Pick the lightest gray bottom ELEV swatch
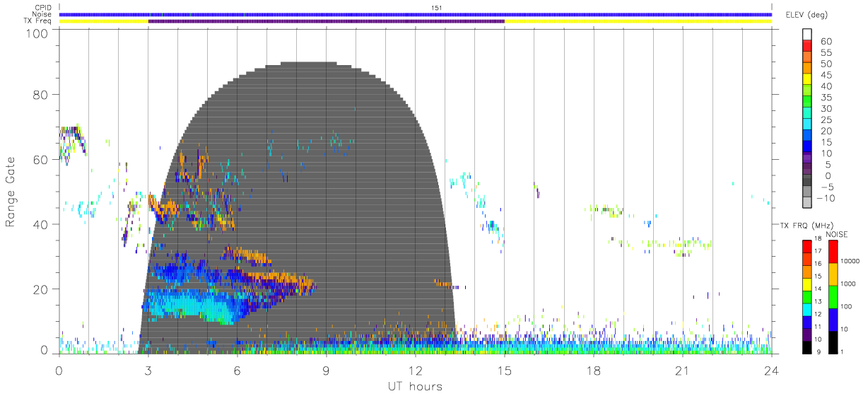This screenshot has width=868, height=401. (x=807, y=204)
